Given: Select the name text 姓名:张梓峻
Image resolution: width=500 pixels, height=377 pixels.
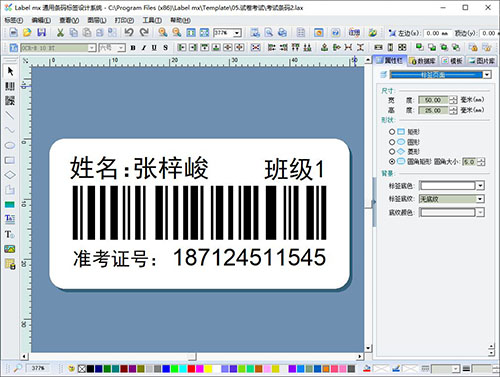Looking at the screenshot, I should click(x=139, y=168).
